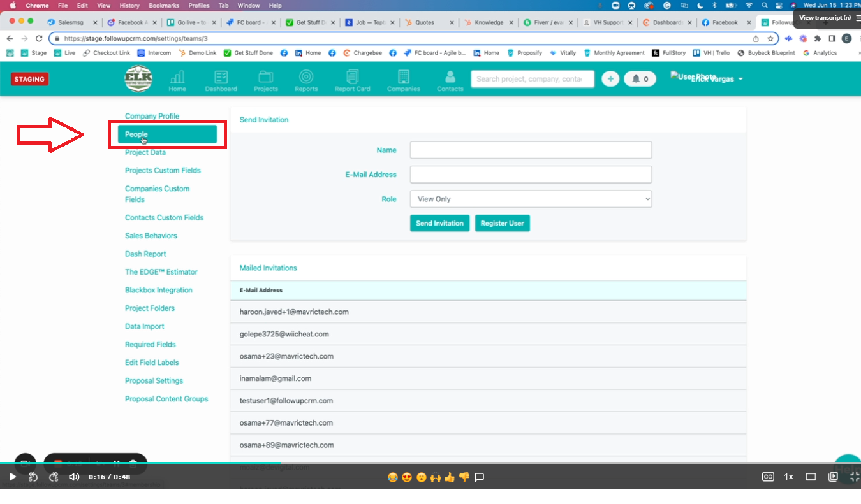This screenshot has height=504, width=861.
Task: Open the Erick Vargas user menu
Action: pyautogui.click(x=716, y=79)
